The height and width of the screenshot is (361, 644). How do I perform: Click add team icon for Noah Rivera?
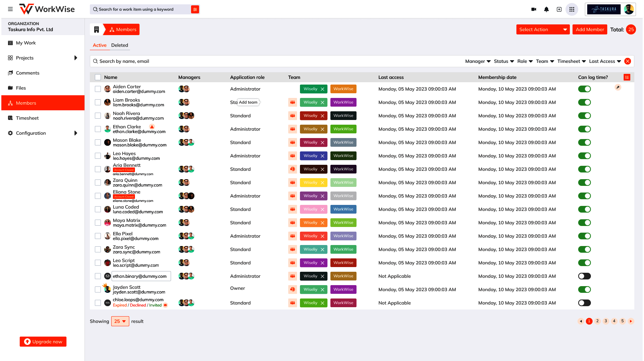point(293,116)
